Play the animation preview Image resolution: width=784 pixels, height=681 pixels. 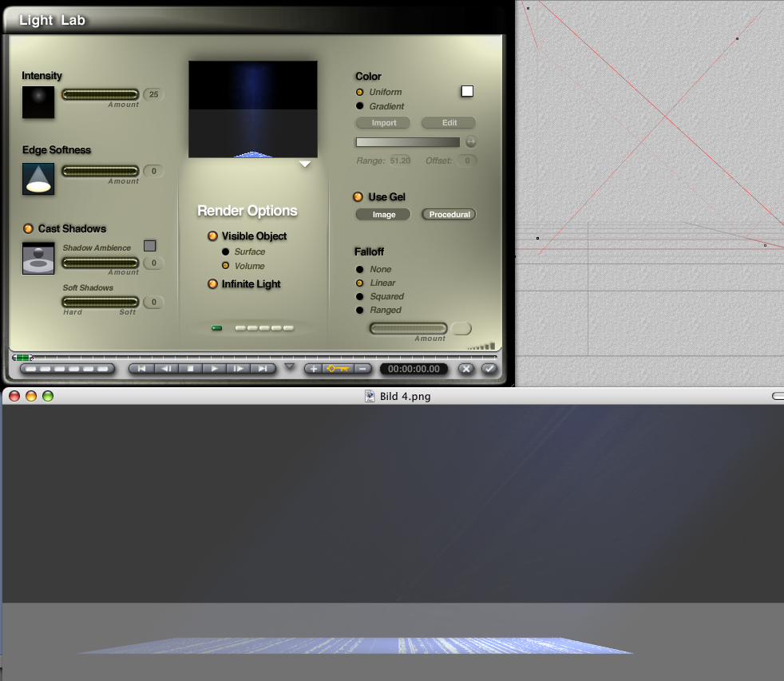coord(214,369)
